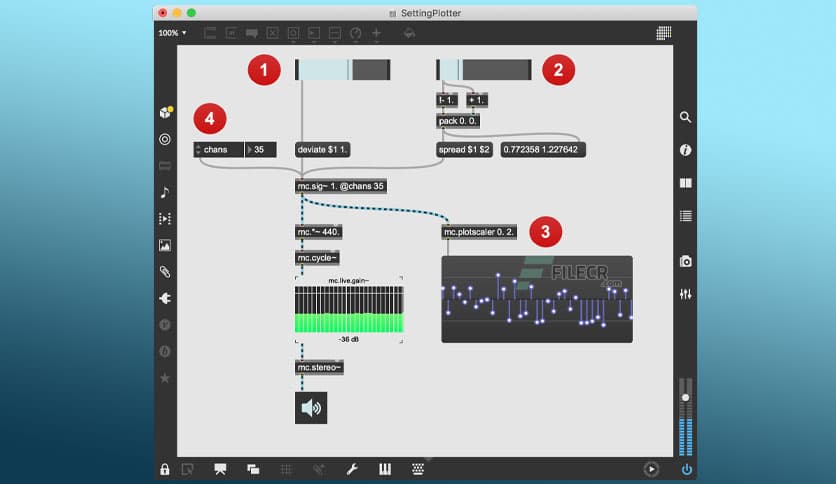Add a message box from top toolbar
836x484 pixels.
click(231, 33)
